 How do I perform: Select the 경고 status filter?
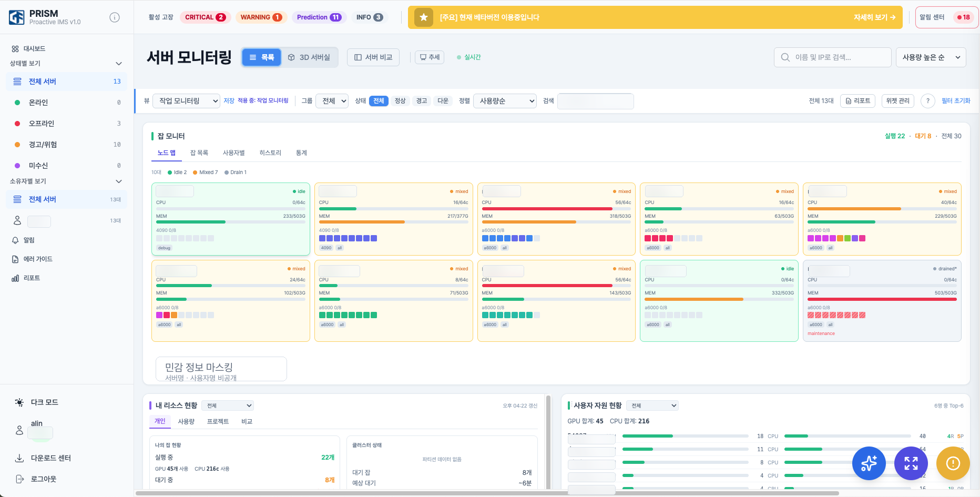[x=421, y=101]
